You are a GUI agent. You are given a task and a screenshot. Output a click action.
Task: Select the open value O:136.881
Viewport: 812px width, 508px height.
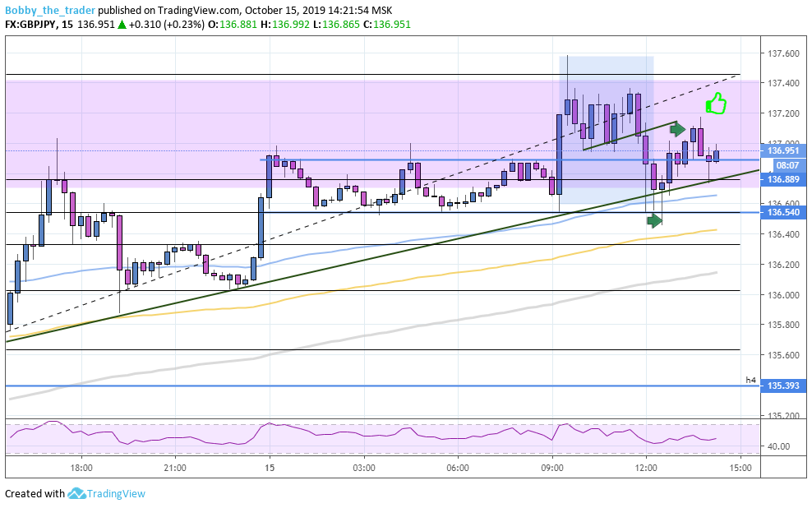click(x=233, y=25)
